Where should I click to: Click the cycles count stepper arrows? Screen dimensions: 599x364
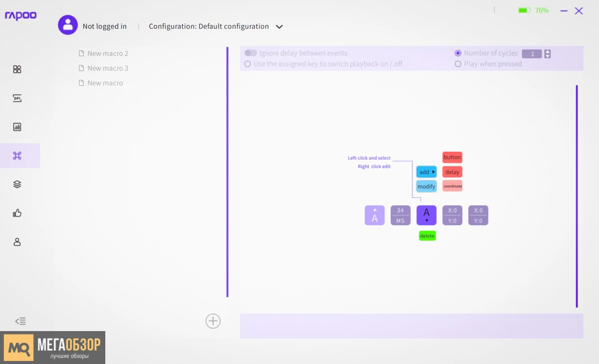[548, 54]
